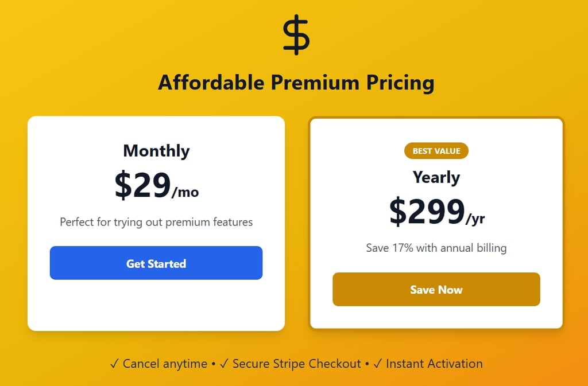Click the BEST VALUE badge

pyautogui.click(x=436, y=151)
